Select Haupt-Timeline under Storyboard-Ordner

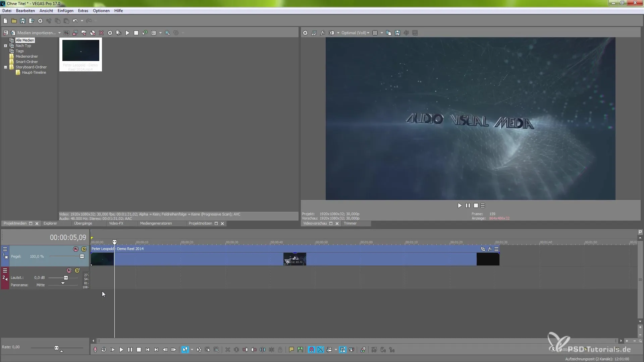point(34,72)
